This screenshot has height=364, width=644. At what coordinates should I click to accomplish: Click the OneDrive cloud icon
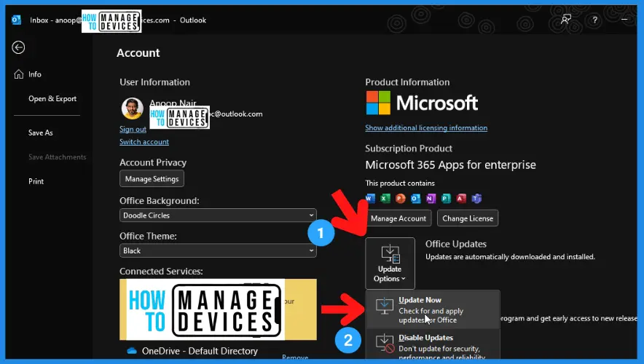tap(131, 351)
